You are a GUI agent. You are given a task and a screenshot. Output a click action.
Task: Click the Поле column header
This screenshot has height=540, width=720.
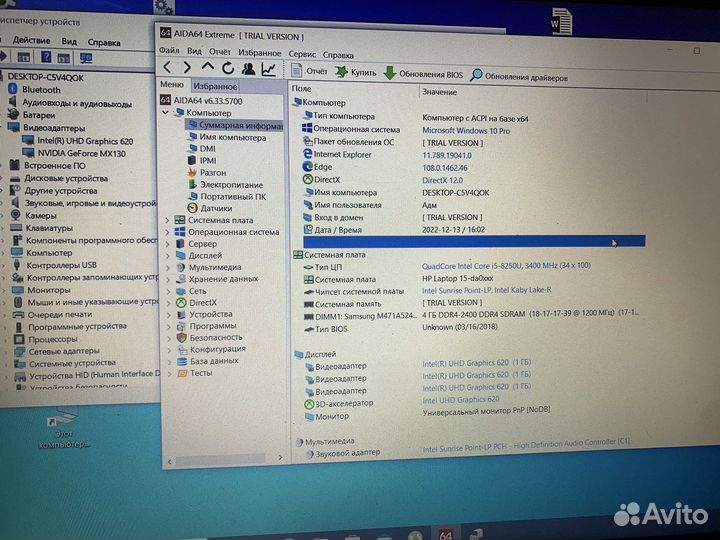pyautogui.click(x=301, y=88)
